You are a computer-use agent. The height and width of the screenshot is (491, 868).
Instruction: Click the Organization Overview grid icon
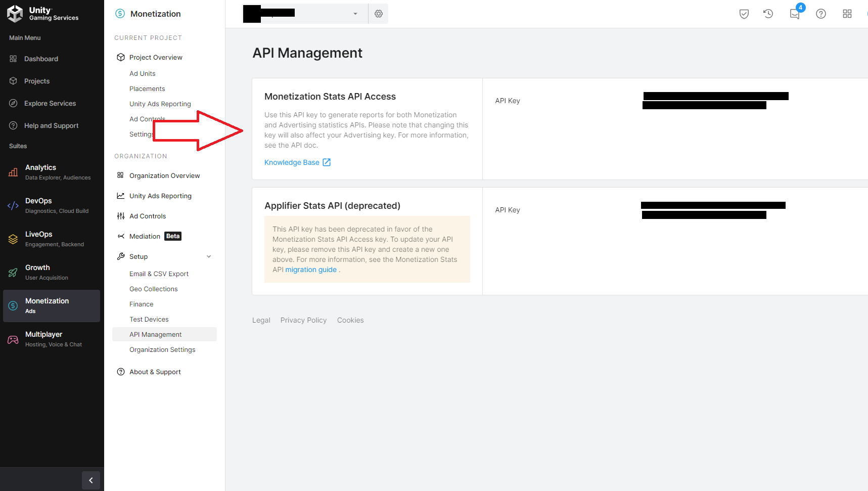coord(120,175)
